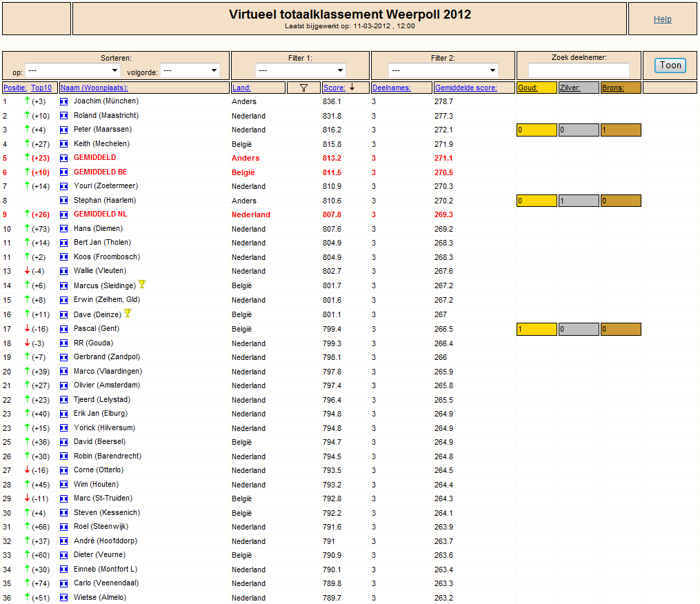This screenshot has width=700, height=604.
Task: Click the trophy icon next to Marcus (Sleidinge)
Action: [142, 284]
